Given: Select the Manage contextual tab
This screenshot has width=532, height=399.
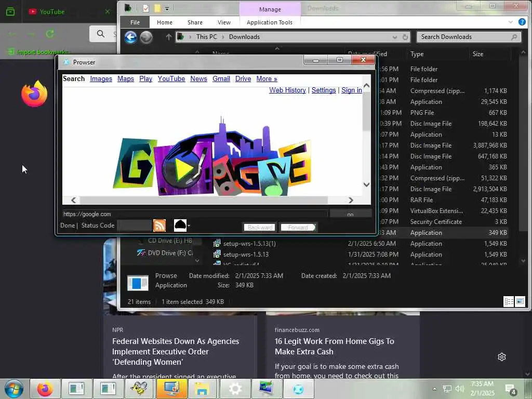Looking at the screenshot, I should point(270,9).
